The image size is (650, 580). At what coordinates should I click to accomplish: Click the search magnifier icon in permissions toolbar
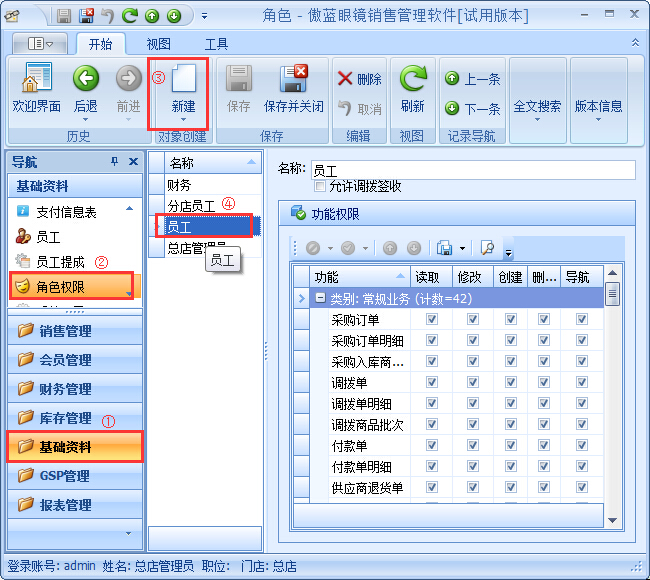[487, 248]
